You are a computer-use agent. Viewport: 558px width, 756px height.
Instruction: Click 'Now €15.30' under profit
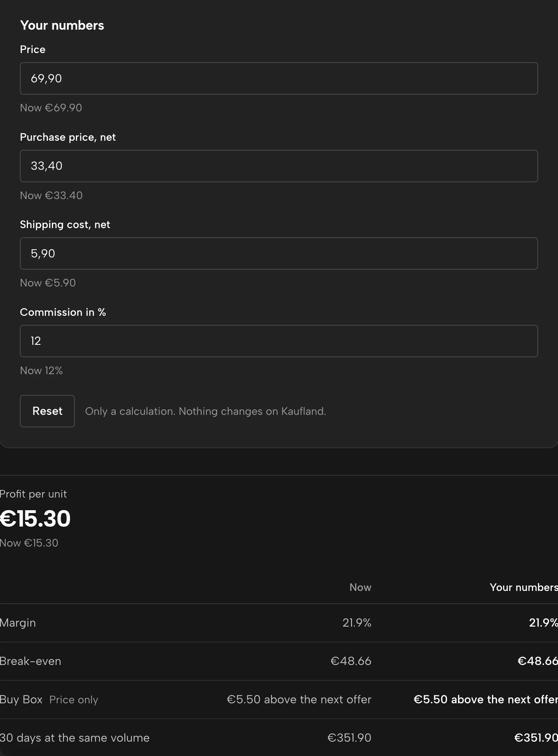tap(29, 543)
